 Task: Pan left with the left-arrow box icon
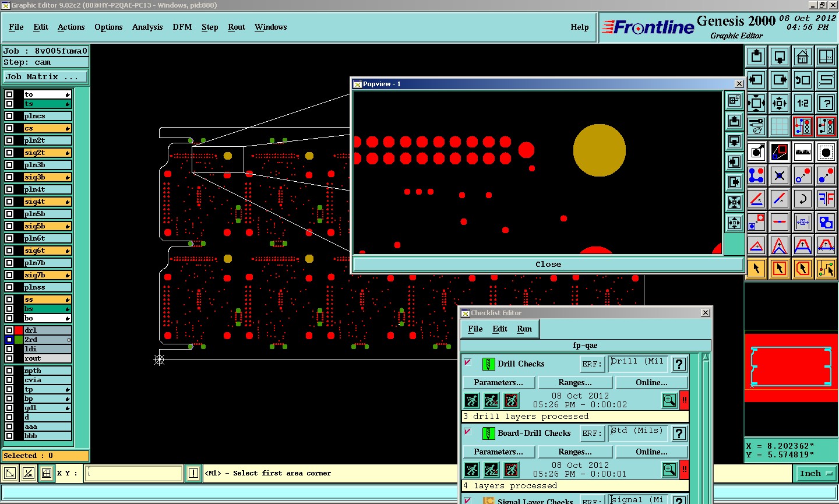756,80
